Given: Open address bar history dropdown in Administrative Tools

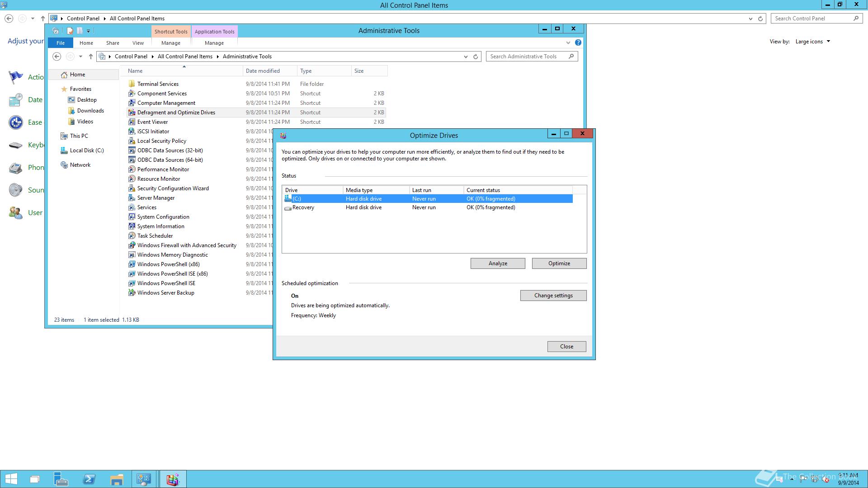Looking at the screenshot, I should point(466,56).
